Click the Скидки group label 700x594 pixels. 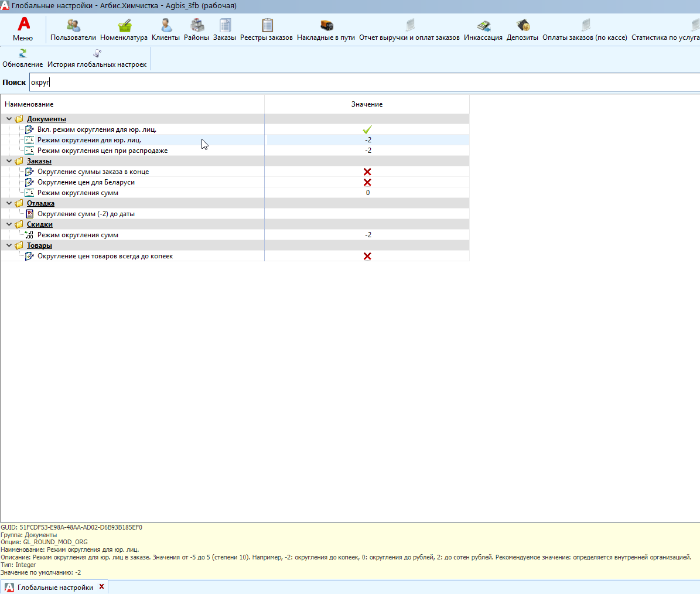click(x=40, y=224)
